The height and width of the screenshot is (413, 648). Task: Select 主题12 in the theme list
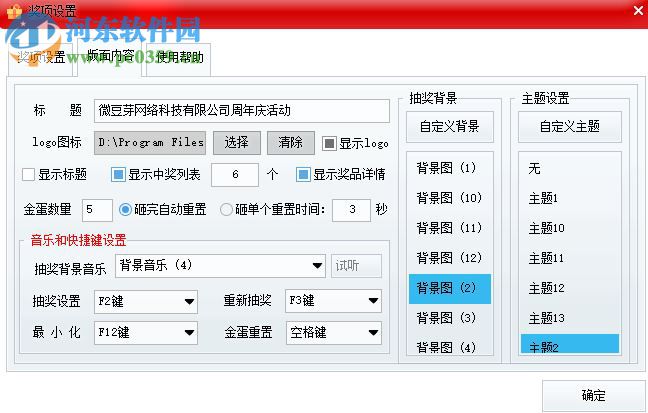click(570, 289)
